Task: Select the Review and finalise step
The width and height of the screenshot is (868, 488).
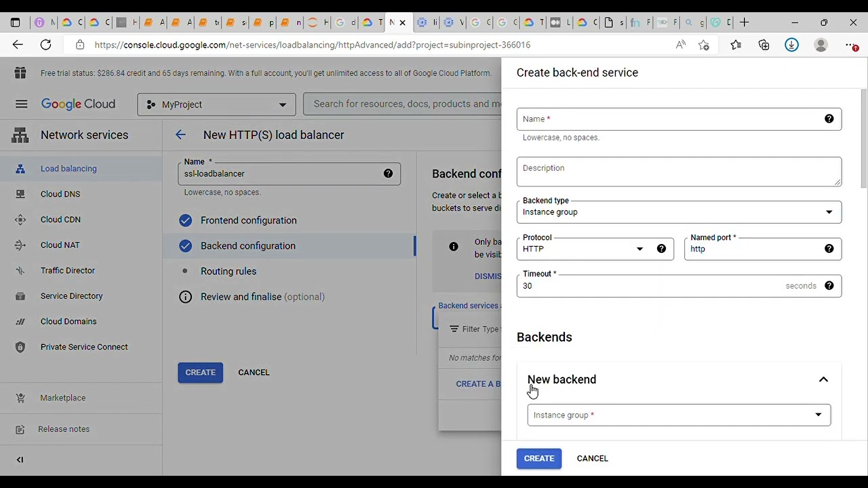Action: click(x=262, y=297)
